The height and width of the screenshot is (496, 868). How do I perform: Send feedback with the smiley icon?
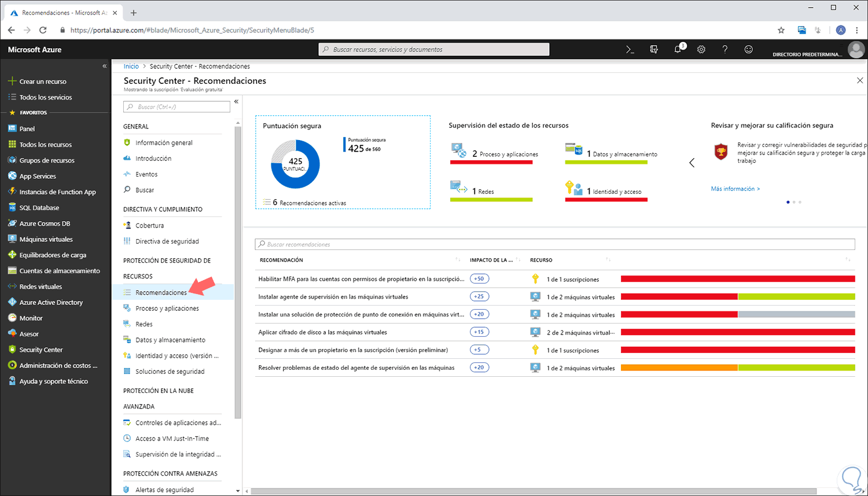tap(749, 50)
